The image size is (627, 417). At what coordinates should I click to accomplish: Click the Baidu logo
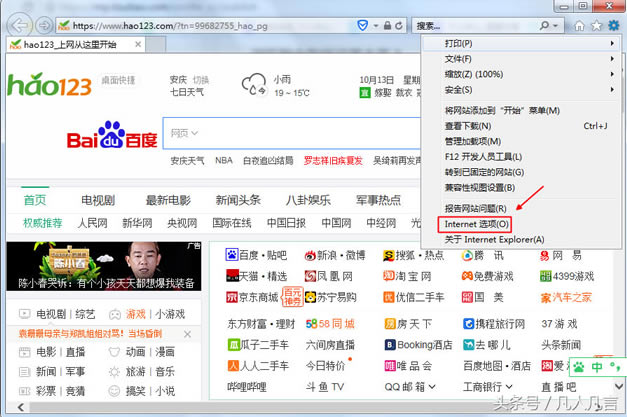coord(112,135)
